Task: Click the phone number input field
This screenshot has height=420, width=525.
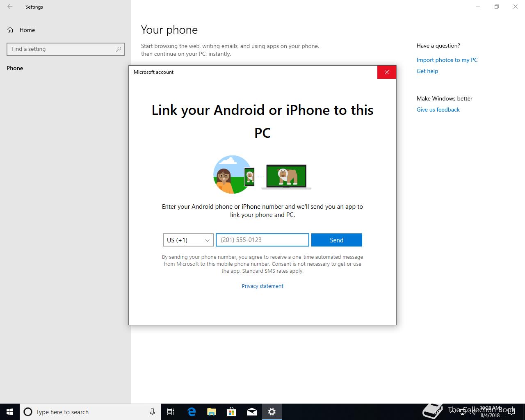Action: click(x=262, y=240)
